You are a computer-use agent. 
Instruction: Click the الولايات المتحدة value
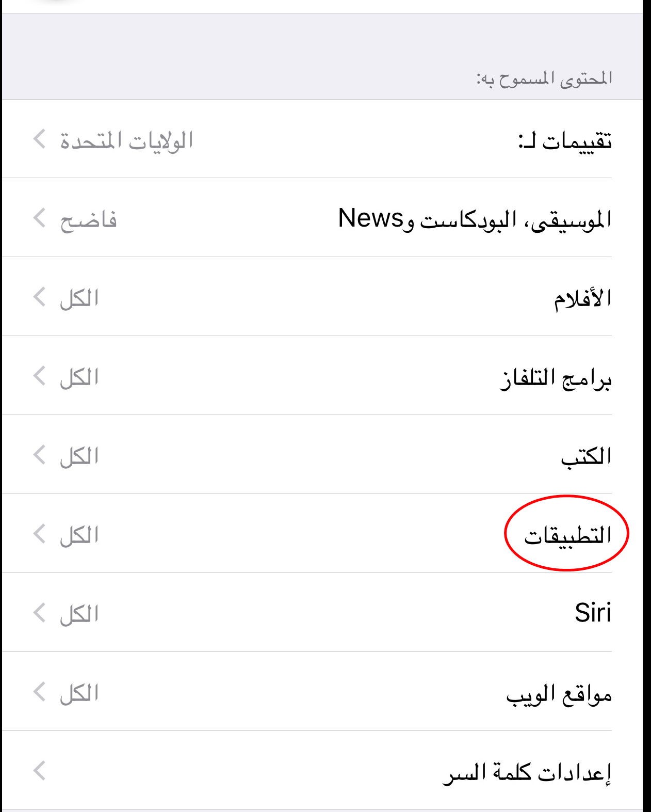point(126,140)
